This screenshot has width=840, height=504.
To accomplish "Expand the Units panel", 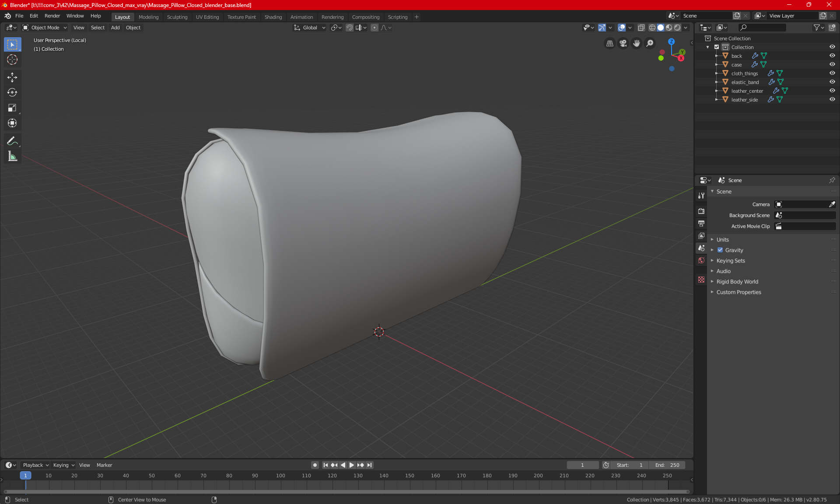I will tap(723, 240).
